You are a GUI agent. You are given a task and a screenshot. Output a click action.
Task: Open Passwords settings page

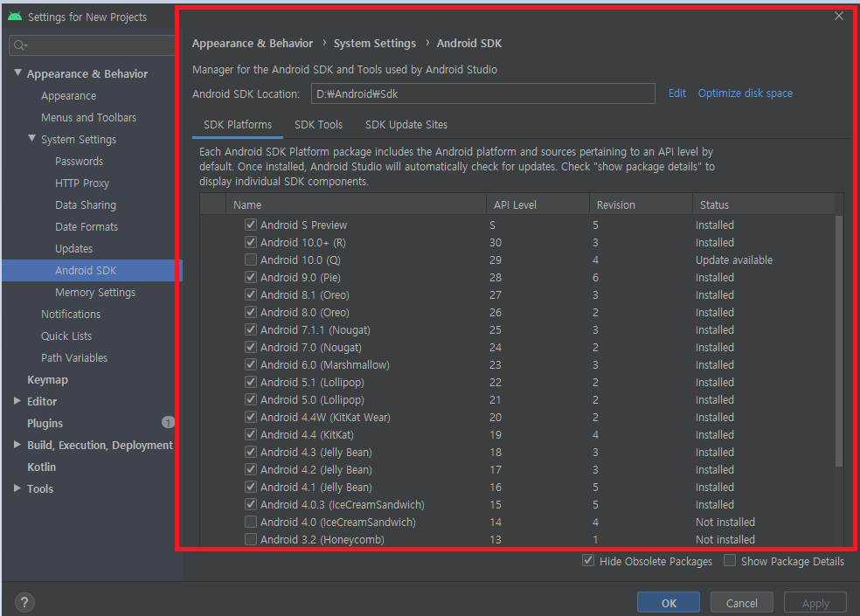coord(79,162)
